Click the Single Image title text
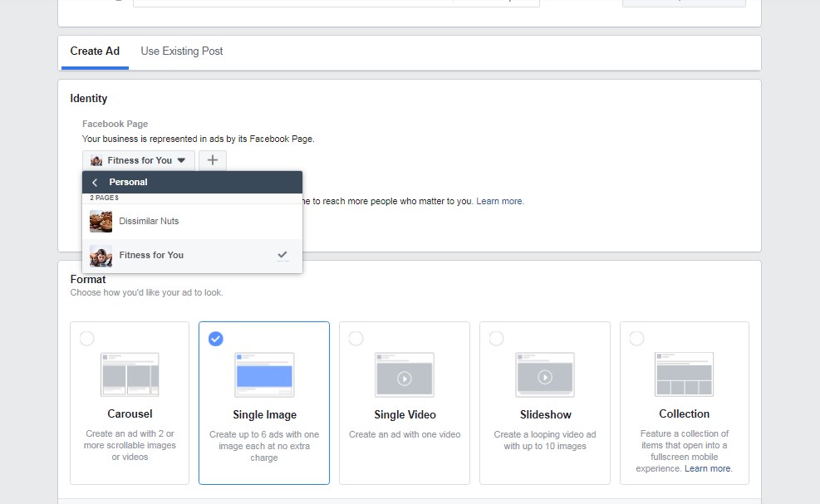Viewport: 820px width, 504px height. point(265,415)
